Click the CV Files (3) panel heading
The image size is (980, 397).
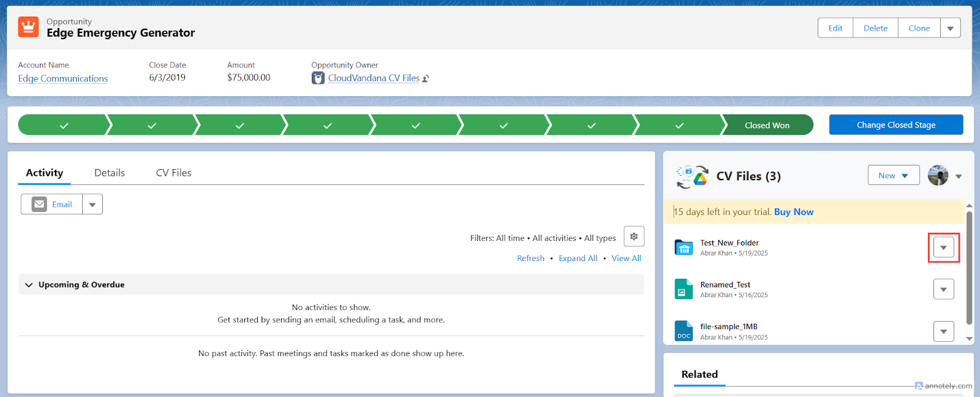point(748,176)
